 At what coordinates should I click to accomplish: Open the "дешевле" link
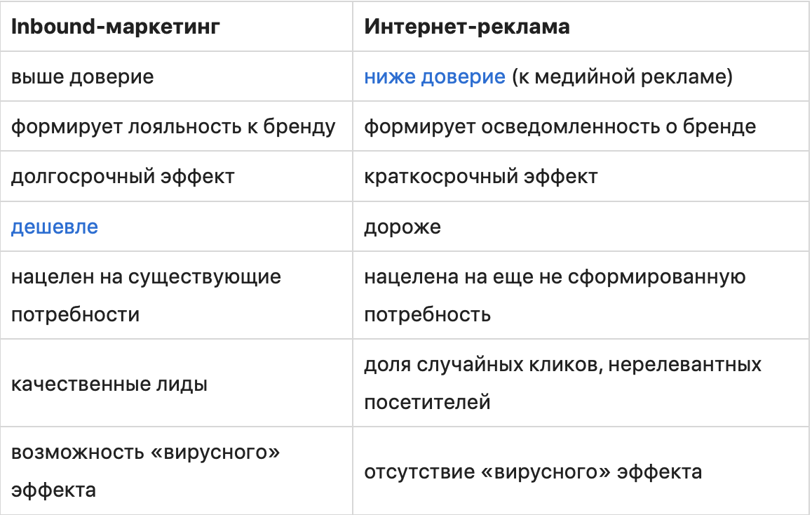tap(54, 227)
